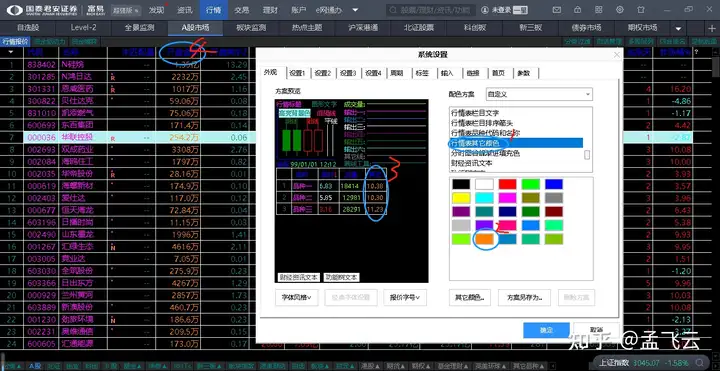
Task: Switch to the 设置1 tab in the dialog
Action: tap(297, 73)
